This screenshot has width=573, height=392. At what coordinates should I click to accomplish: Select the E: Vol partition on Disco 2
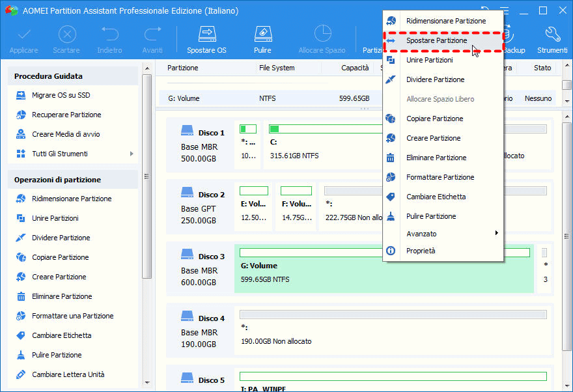point(253,207)
